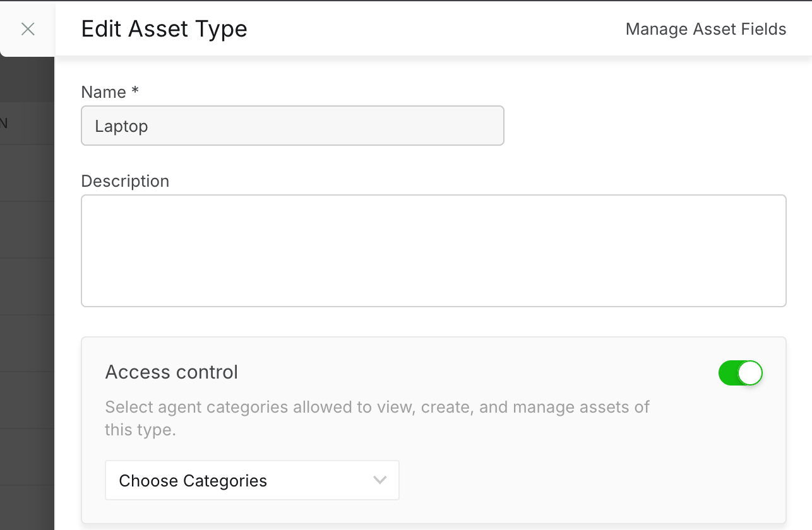Click the green knob of the Access control switch
The width and height of the screenshot is (812, 530).
(x=749, y=373)
